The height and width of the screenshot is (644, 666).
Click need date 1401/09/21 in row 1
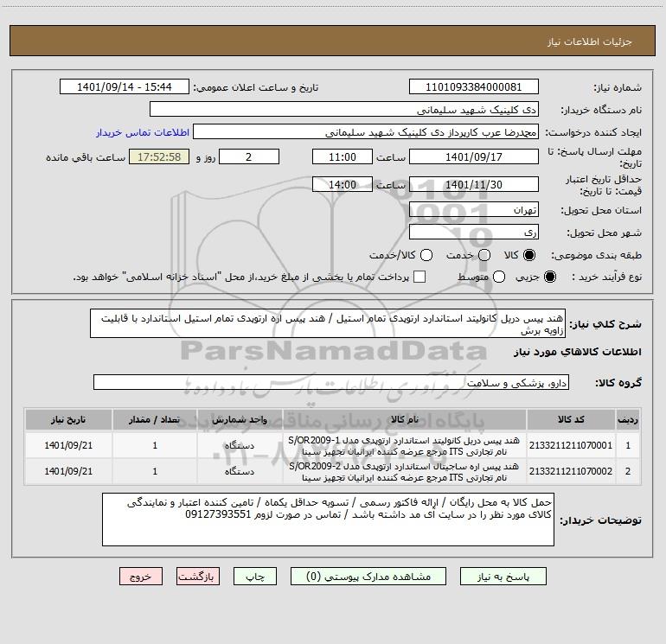pyautogui.click(x=68, y=445)
